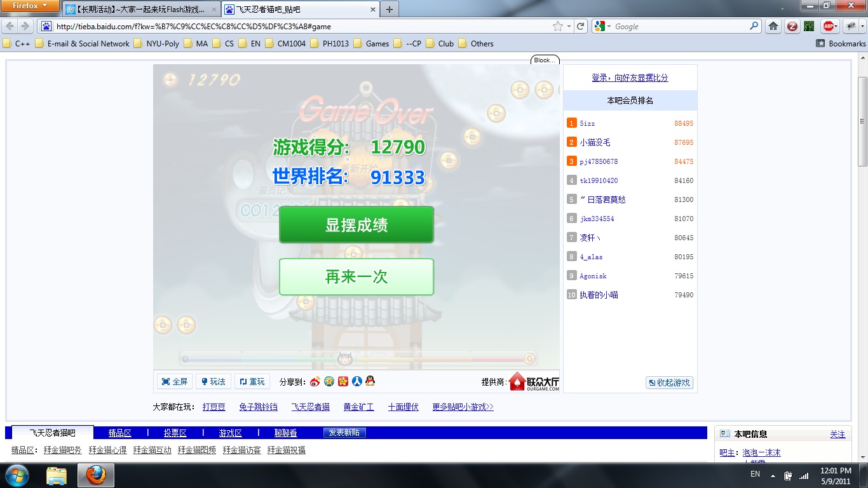Reload the current page
The height and width of the screenshot is (488, 868).
tap(580, 26)
